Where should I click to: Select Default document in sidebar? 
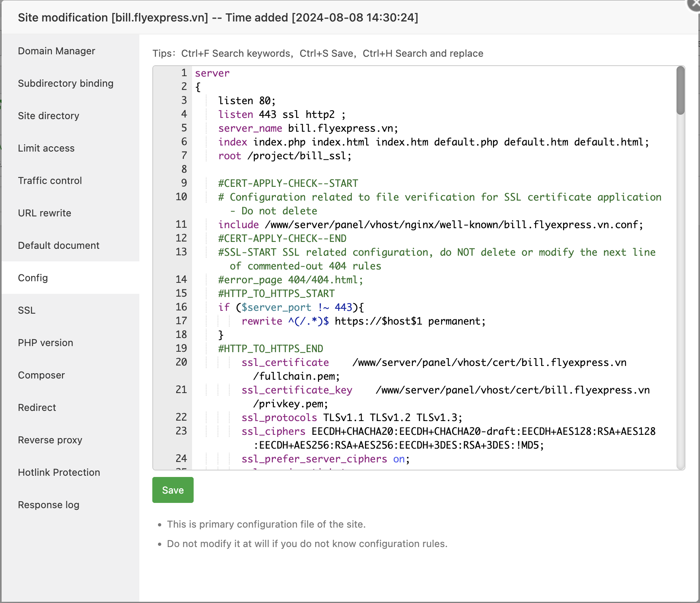(59, 246)
